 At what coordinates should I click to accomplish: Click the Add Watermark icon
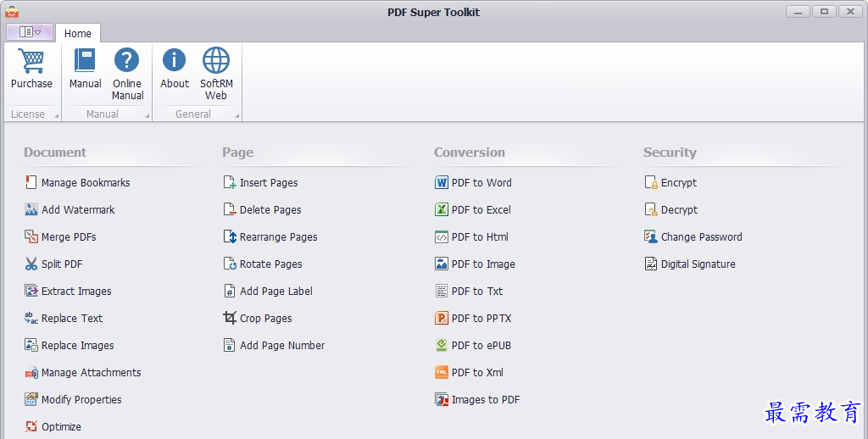tap(31, 209)
